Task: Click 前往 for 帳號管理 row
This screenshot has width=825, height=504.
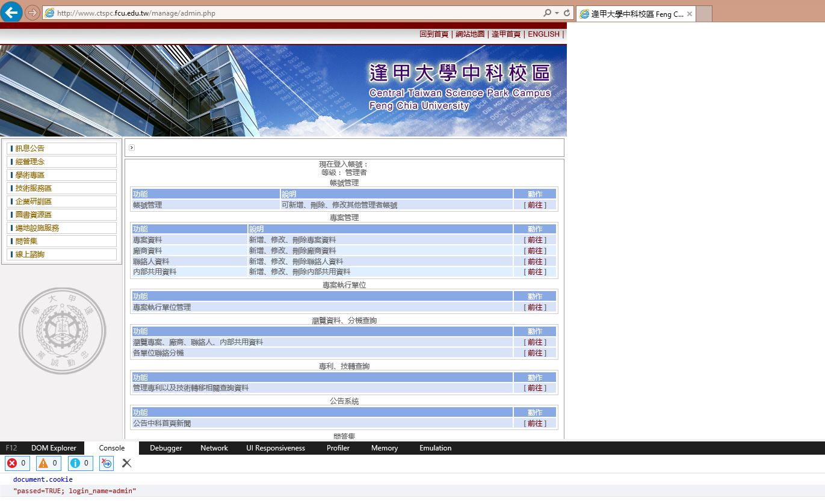Action: click(535, 205)
